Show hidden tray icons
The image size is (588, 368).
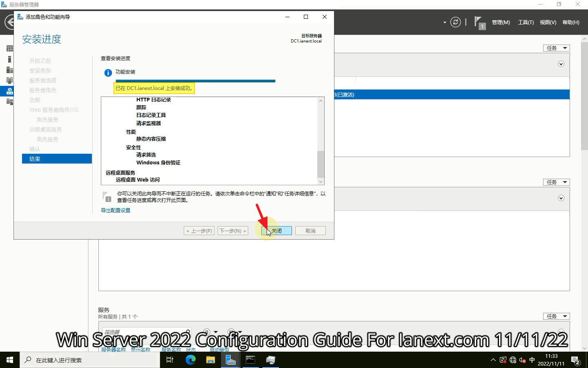[493, 360]
